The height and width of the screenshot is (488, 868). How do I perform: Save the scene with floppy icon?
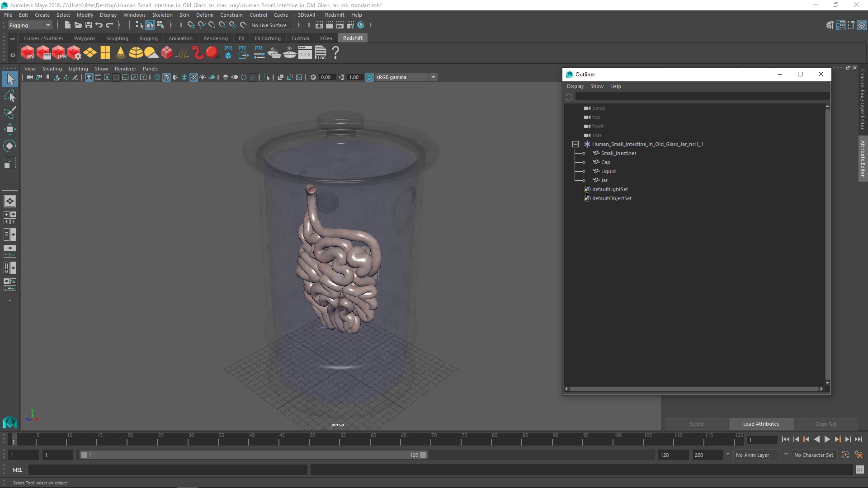pyautogui.click(x=89, y=25)
